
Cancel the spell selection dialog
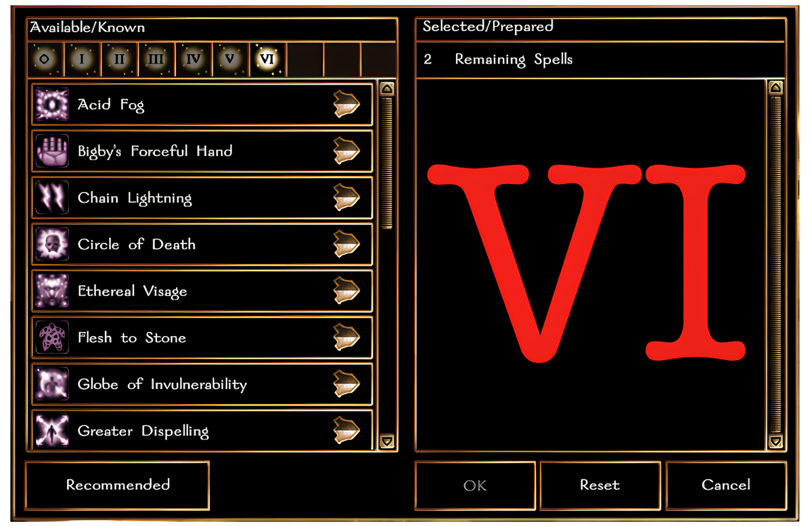[726, 485]
